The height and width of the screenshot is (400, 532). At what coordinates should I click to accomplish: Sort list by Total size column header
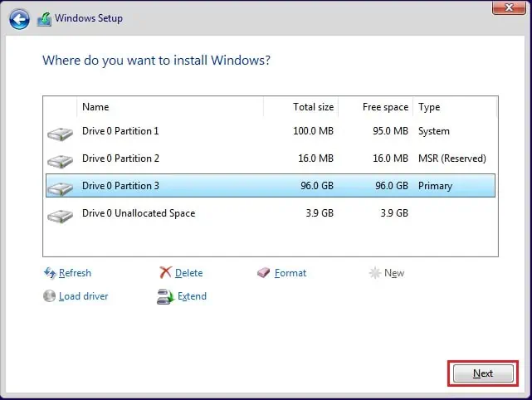(x=301, y=107)
